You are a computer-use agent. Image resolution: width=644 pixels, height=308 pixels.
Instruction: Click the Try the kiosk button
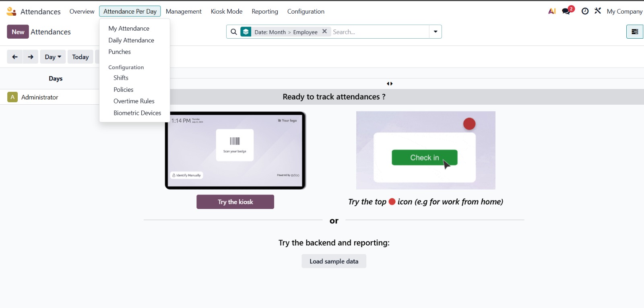coord(235,202)
